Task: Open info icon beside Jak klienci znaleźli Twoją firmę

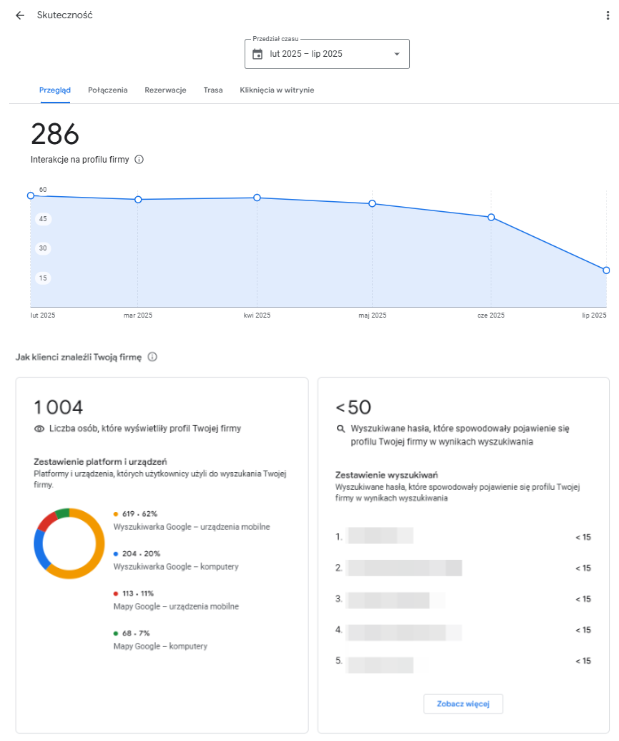Action: pyautogui.click(x=152, y=357)
